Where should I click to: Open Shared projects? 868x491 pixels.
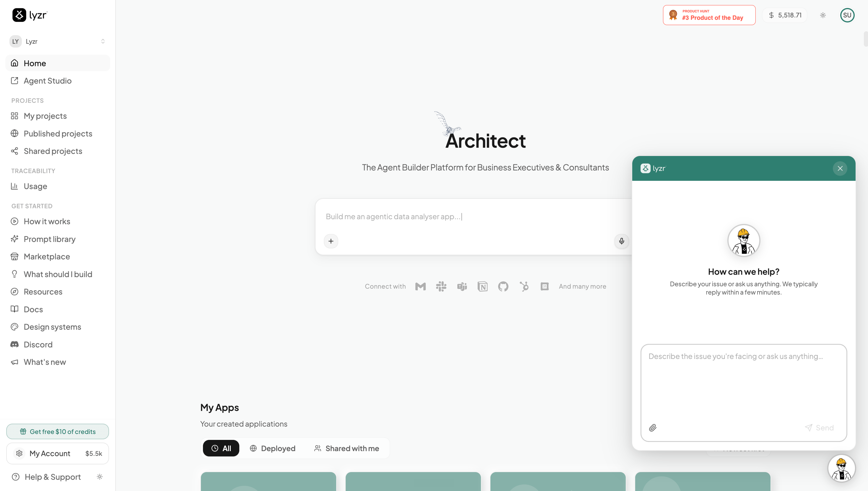pyautogui.click(x=58, y=151)
